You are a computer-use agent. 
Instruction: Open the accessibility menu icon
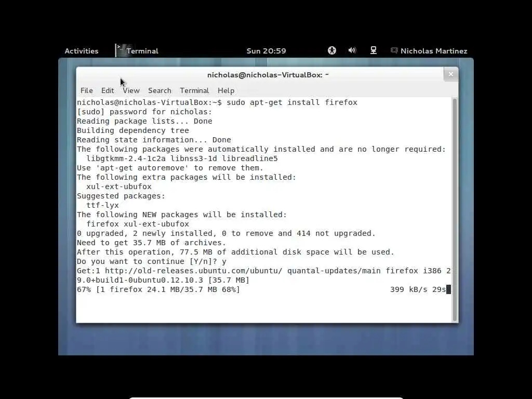pos(332,50)
